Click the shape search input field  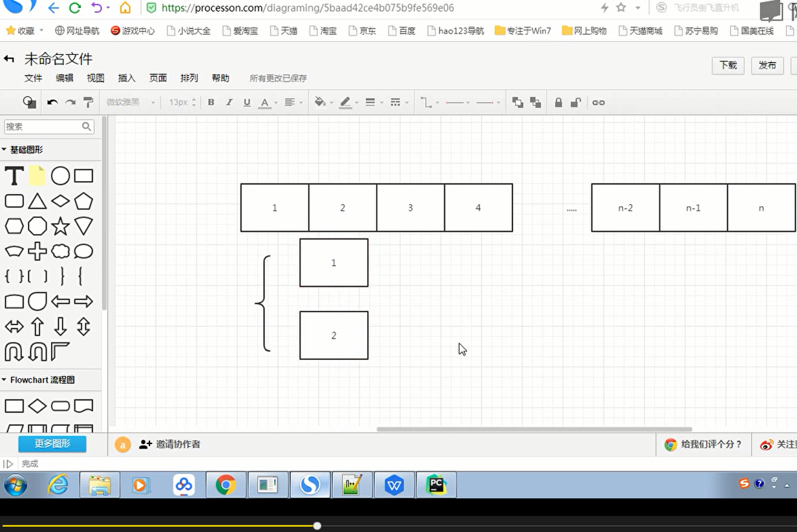[x=43, y=127]
